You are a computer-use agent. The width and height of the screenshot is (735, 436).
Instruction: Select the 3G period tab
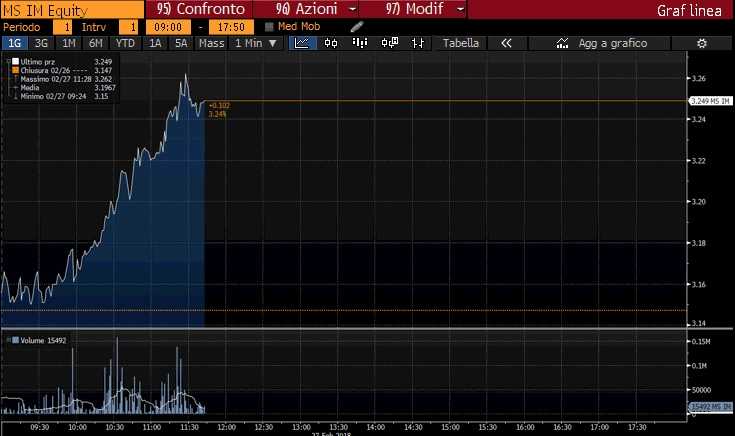coord(41,43)
